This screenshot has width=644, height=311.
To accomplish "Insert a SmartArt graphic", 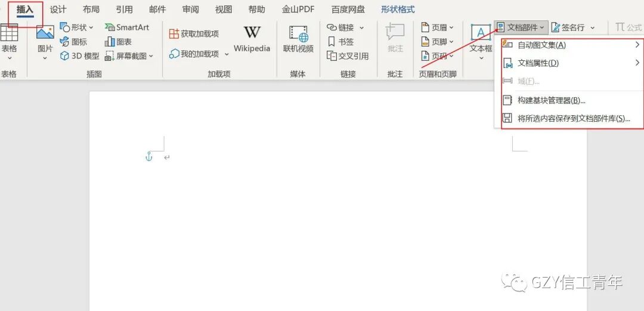I will pos(127,27).
